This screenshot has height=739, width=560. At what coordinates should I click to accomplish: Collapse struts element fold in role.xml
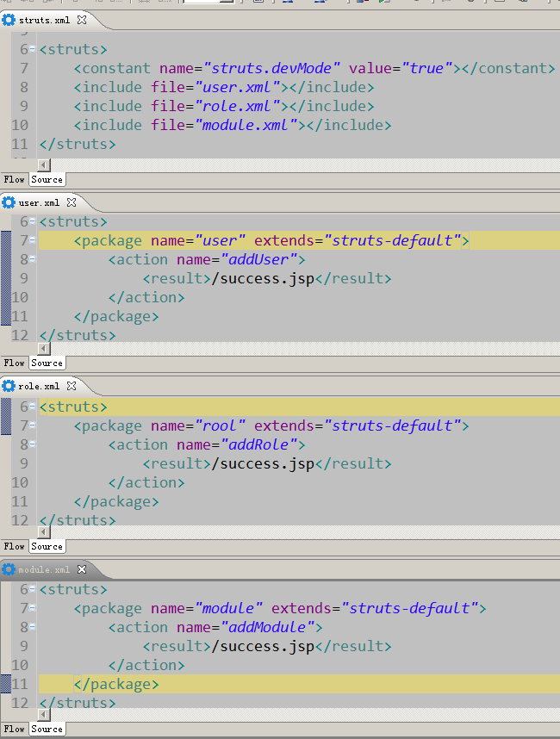pyautogui.click(x=33, y=407)
